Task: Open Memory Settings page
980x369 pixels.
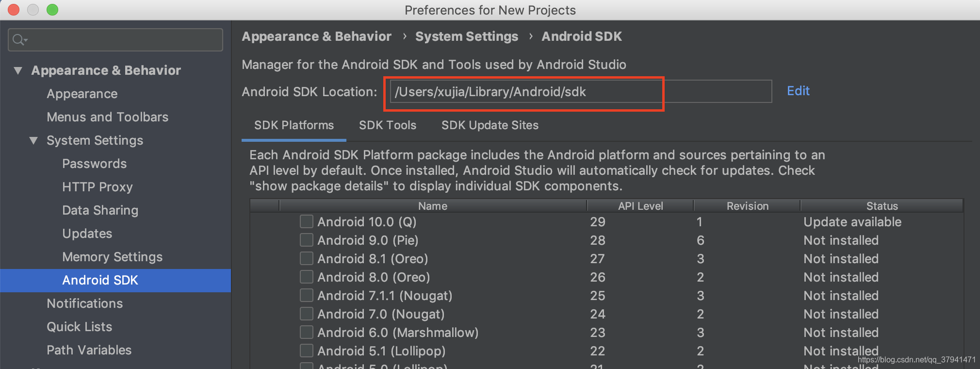Action: tap(113, 257)
